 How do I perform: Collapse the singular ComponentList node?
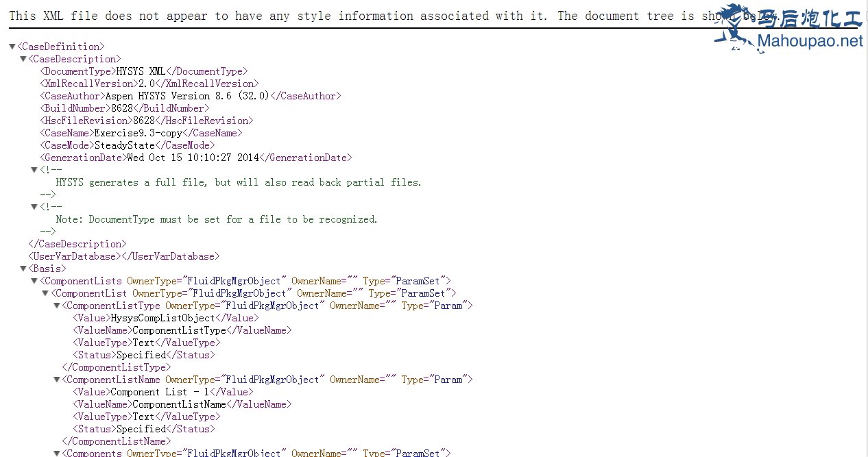tap(45, 293)
